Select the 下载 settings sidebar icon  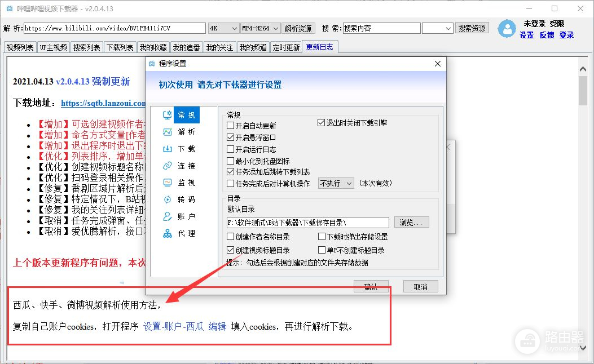click(167, 149)
